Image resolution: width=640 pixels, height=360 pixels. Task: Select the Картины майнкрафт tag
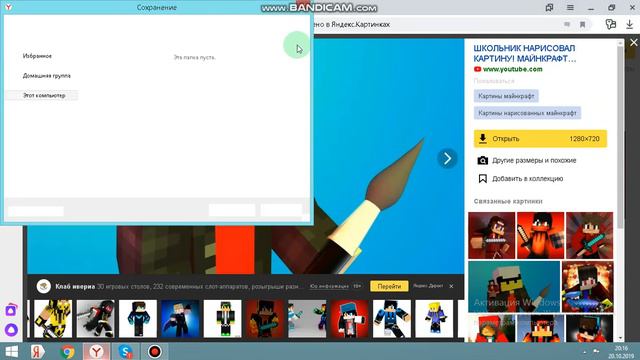click(x=506, y=96)
